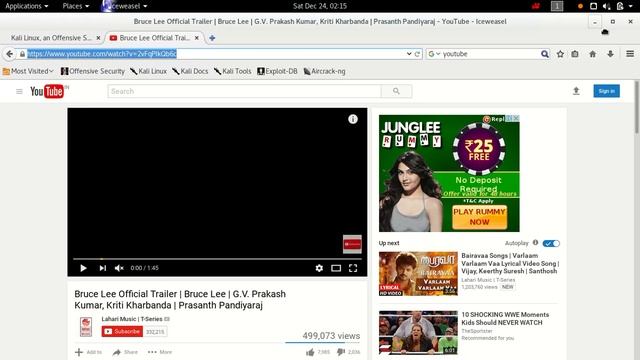
Task: Open URL bar history dropdown arrow
Action: (x=409, y=54)
